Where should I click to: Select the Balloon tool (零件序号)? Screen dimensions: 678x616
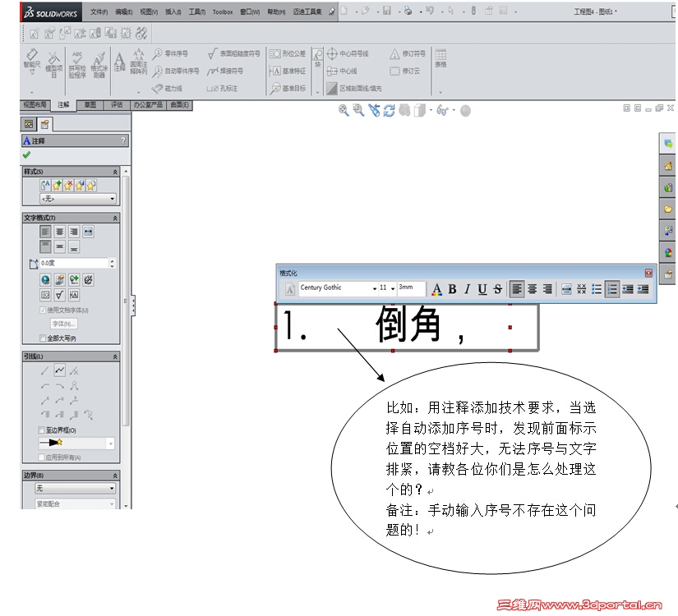(170, 53)
